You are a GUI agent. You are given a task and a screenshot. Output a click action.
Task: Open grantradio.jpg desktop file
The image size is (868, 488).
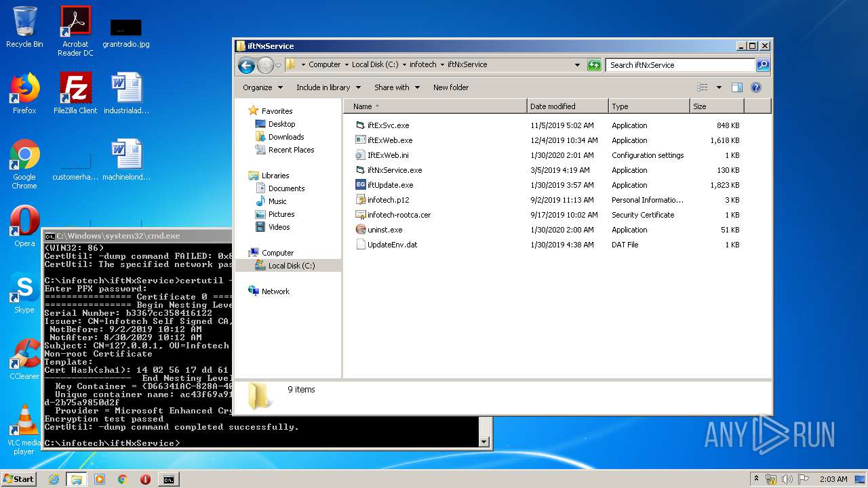click(x=126, y=32)
